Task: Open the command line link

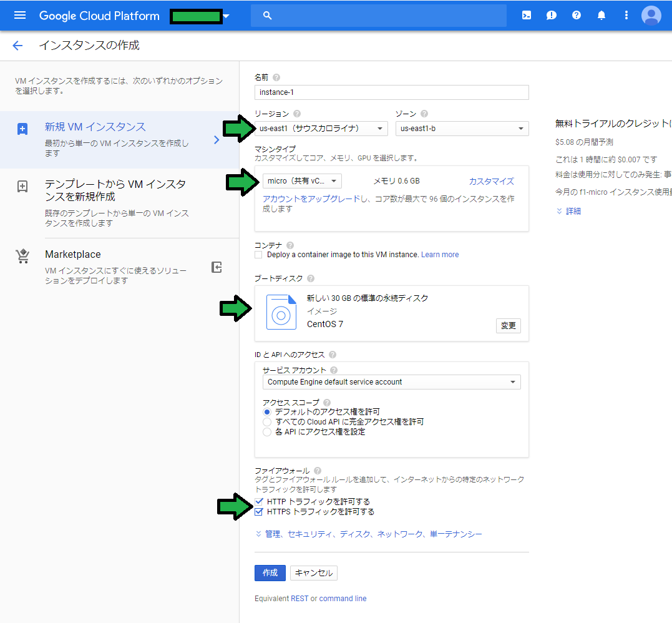Action: (343, 599)
